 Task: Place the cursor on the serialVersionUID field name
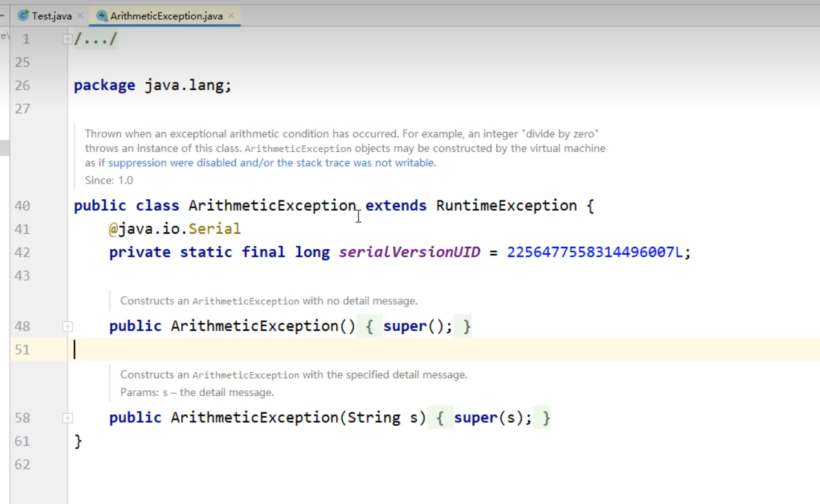(409, 252)
